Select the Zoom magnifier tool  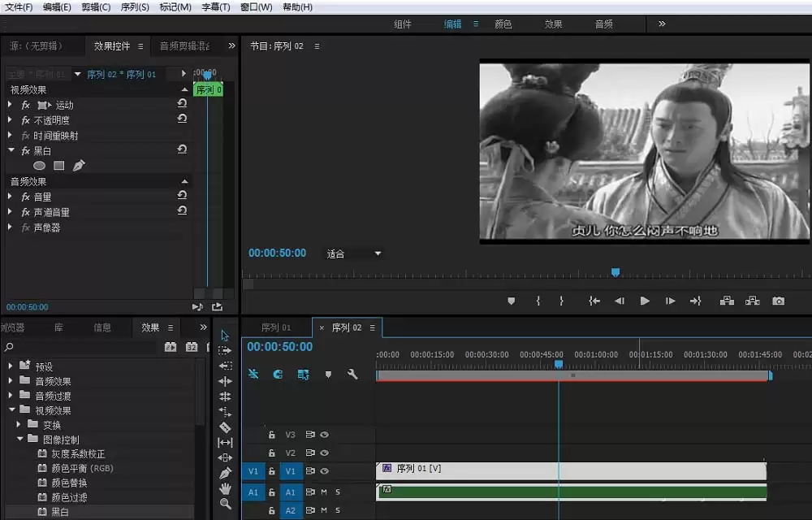(x=225, y=504)
